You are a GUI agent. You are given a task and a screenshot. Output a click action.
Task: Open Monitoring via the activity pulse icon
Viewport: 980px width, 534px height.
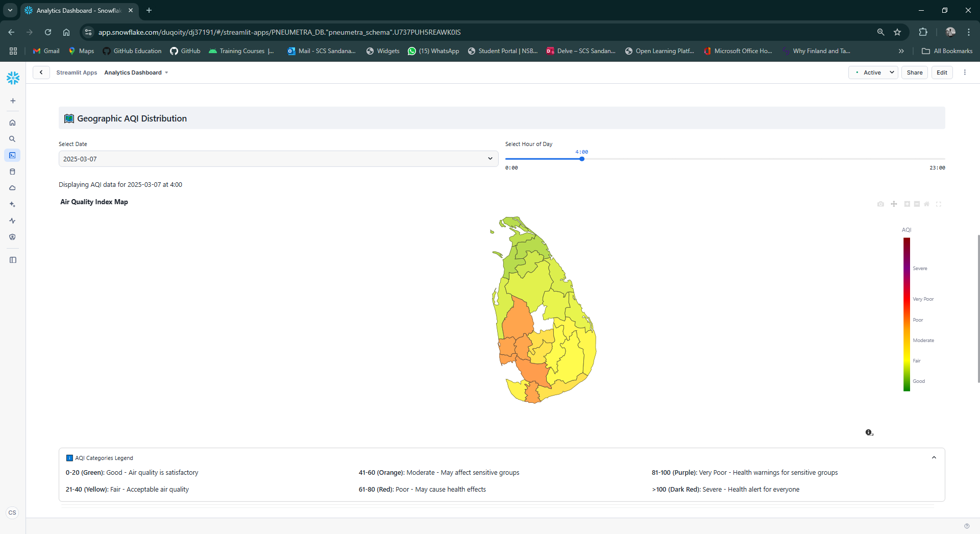12,221
